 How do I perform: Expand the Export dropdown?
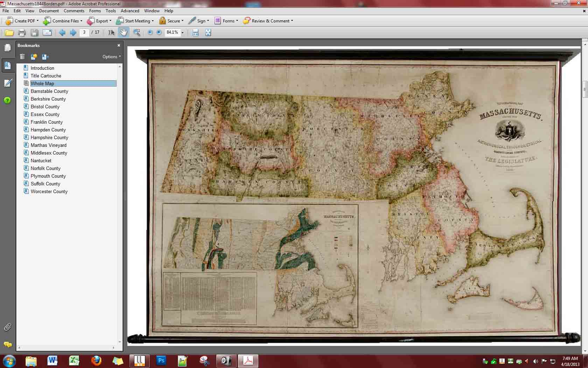coord(99,21)
